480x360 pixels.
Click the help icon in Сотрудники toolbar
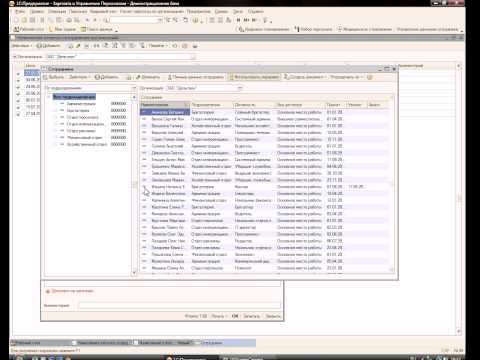click(x=369, y=77)
